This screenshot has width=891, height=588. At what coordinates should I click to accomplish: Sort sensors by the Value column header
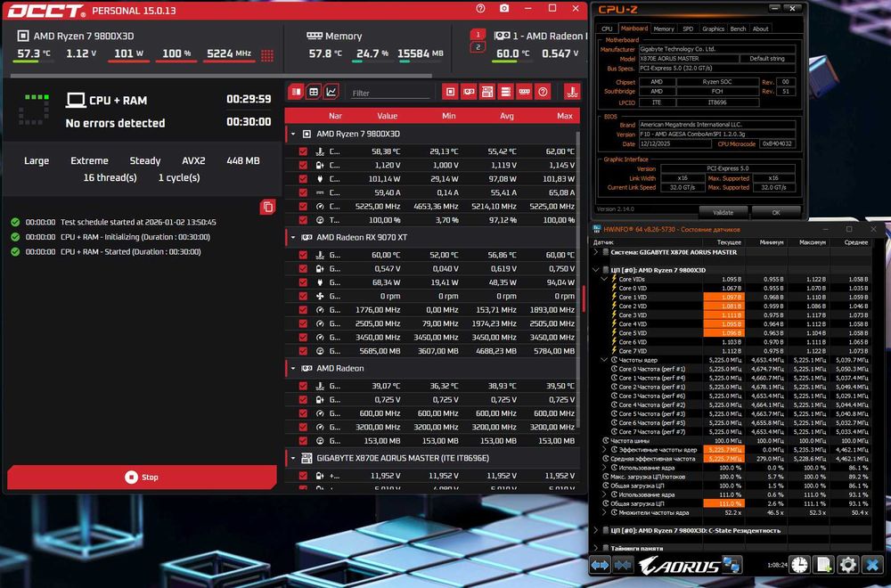coord(387,116)
